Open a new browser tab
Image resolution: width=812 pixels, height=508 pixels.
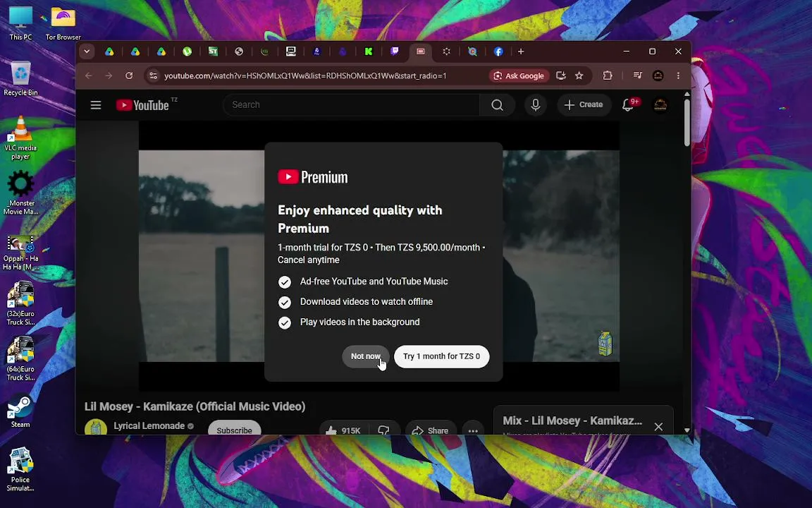point(521,52)
